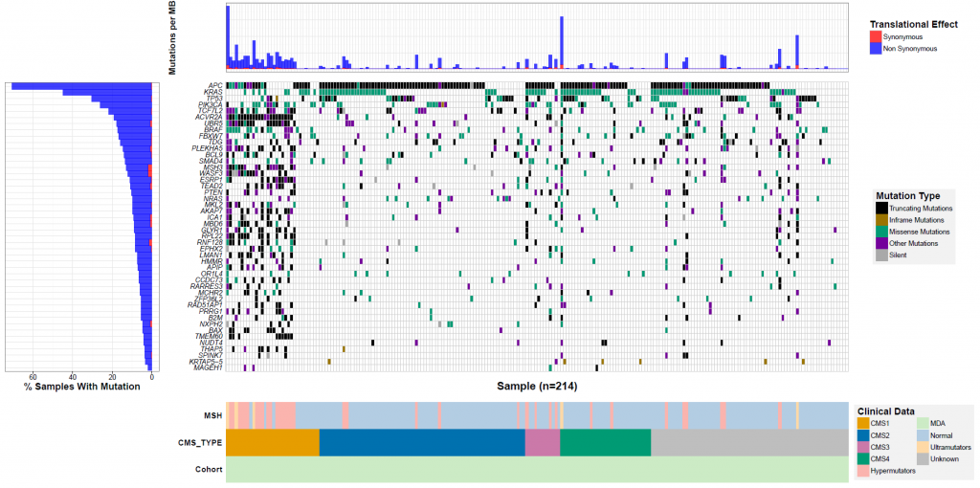This screenshot has height=488, width=980.
Task: Click the Sample (n=214) axis title
Action: point(537,387)
